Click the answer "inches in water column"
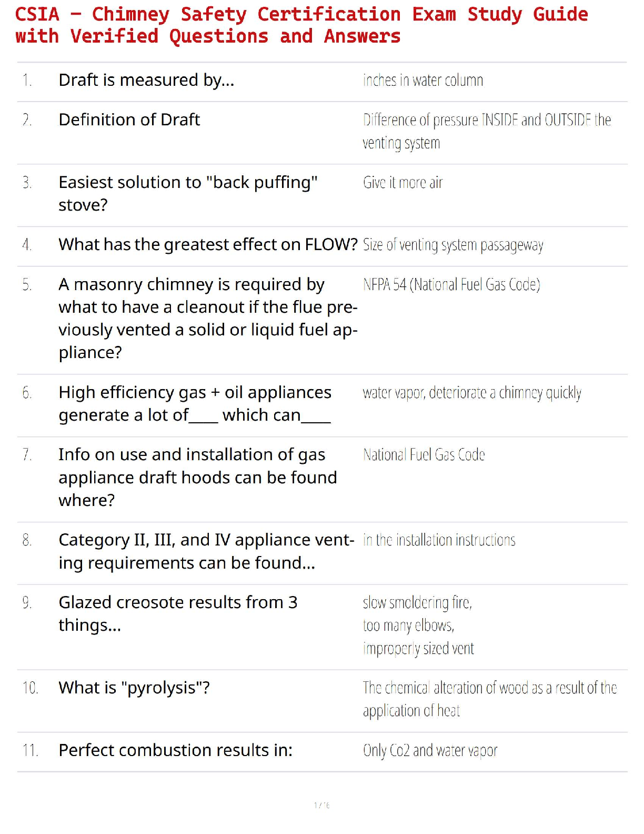Viewport: 644px width, 834px height. (423, 81)
